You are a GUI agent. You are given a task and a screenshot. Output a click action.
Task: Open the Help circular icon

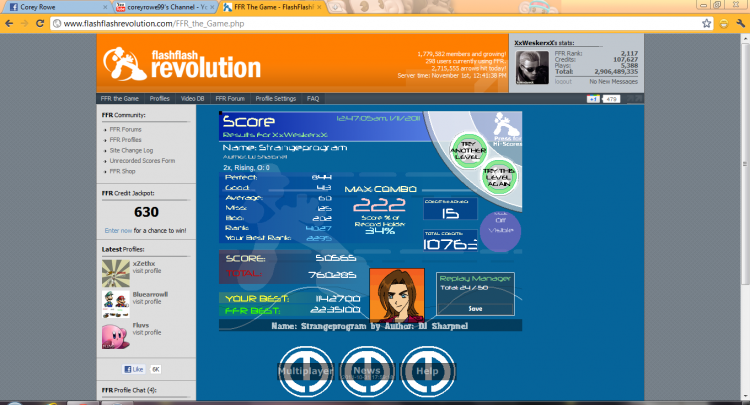pyautogui.click(x=427, y=371)
